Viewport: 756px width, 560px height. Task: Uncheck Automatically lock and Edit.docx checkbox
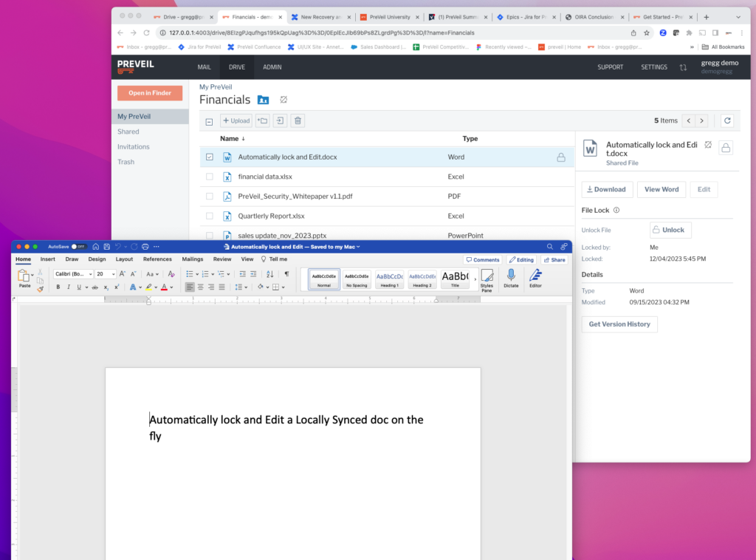click(x=209, y=157)
